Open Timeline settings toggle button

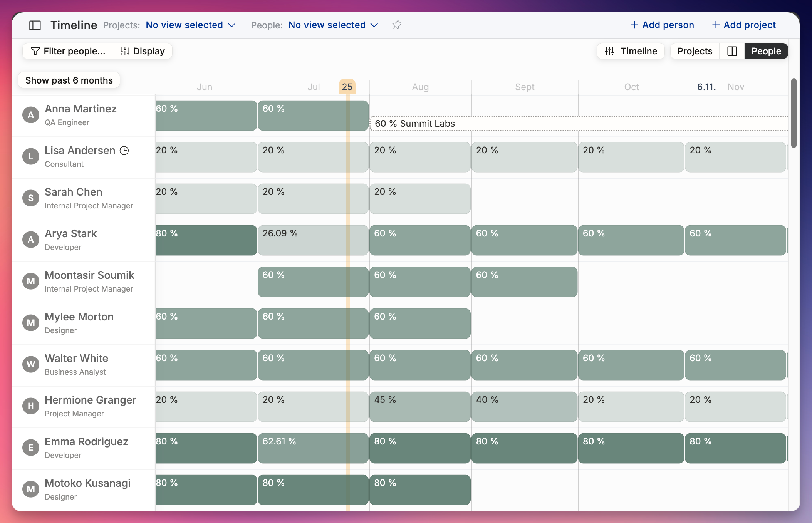coord(631,51)
